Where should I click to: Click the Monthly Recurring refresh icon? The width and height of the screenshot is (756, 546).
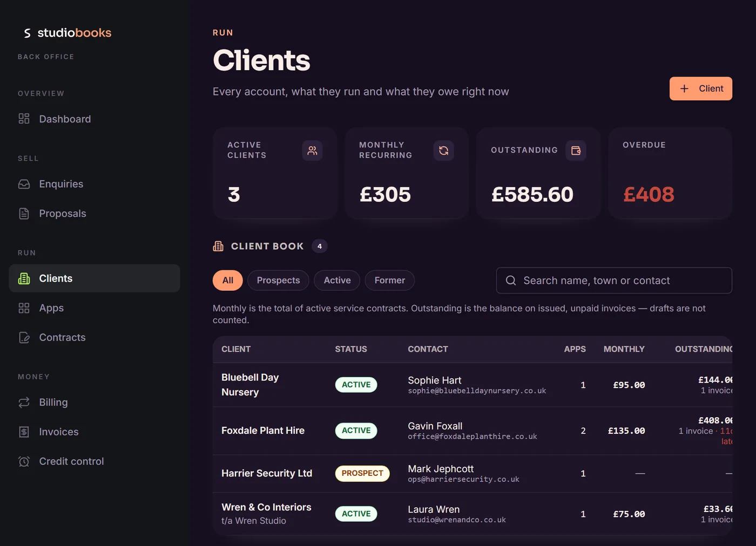click(444, 151)
